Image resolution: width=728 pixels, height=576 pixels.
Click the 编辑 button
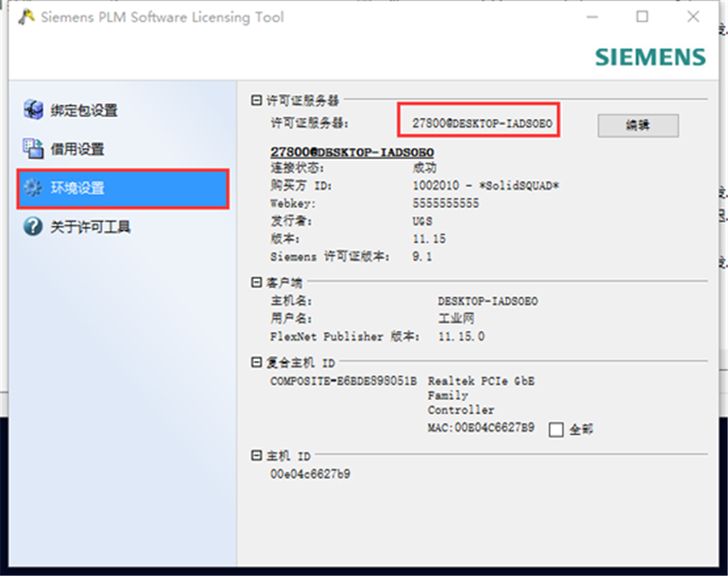(638, 125)
